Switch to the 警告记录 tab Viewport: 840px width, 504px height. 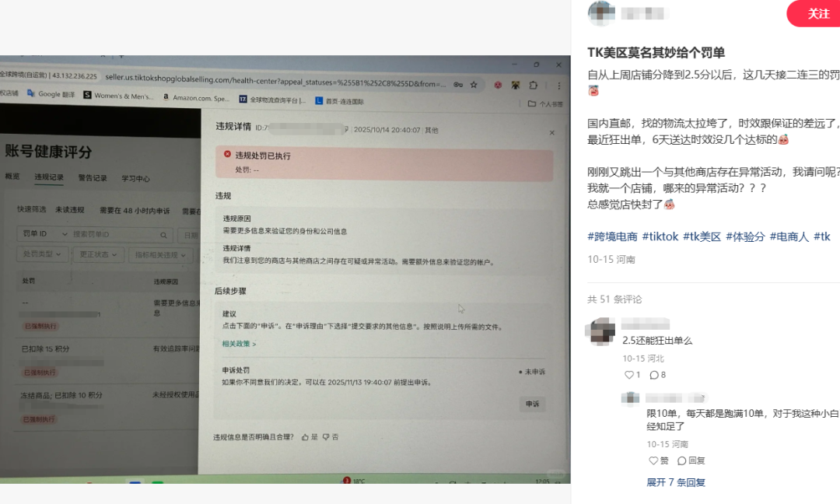93,178
